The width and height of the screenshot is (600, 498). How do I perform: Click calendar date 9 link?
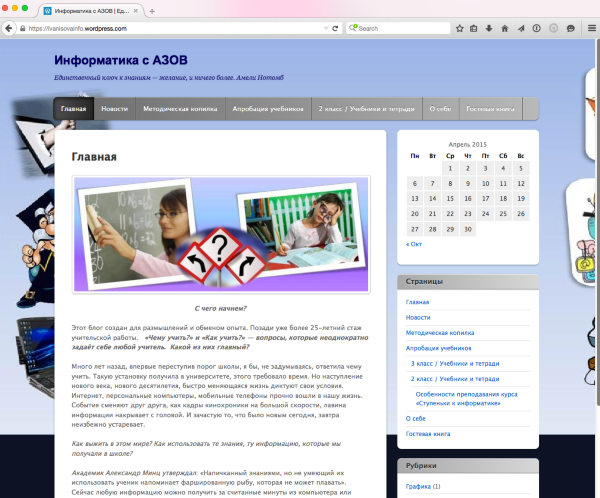tap(468, 183)
